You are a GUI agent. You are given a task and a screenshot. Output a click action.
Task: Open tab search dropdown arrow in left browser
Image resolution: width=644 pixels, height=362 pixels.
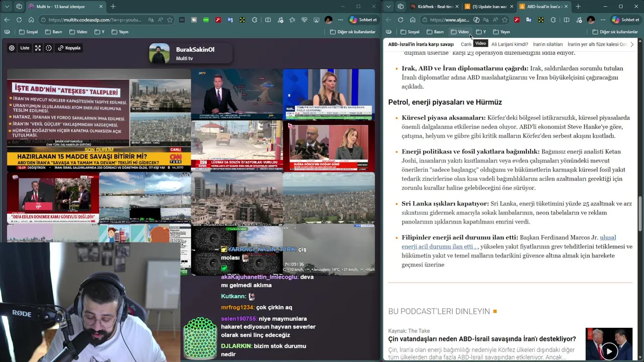6,7
